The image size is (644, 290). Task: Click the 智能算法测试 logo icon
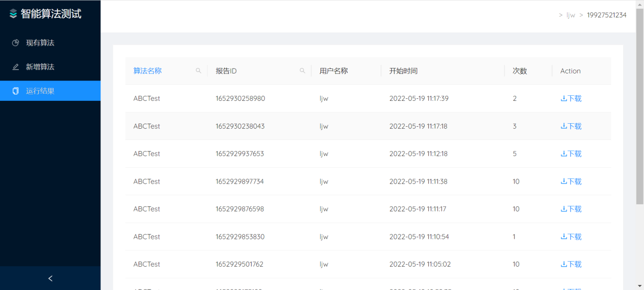click(x=13, y=14)
